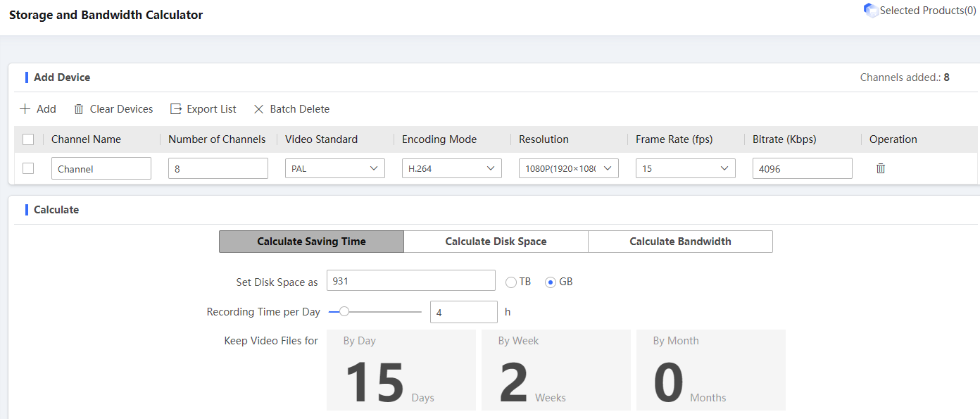The image size is (980, 419).
Task: Click the plus icon to add a device
Action: [x=25, y=109]
